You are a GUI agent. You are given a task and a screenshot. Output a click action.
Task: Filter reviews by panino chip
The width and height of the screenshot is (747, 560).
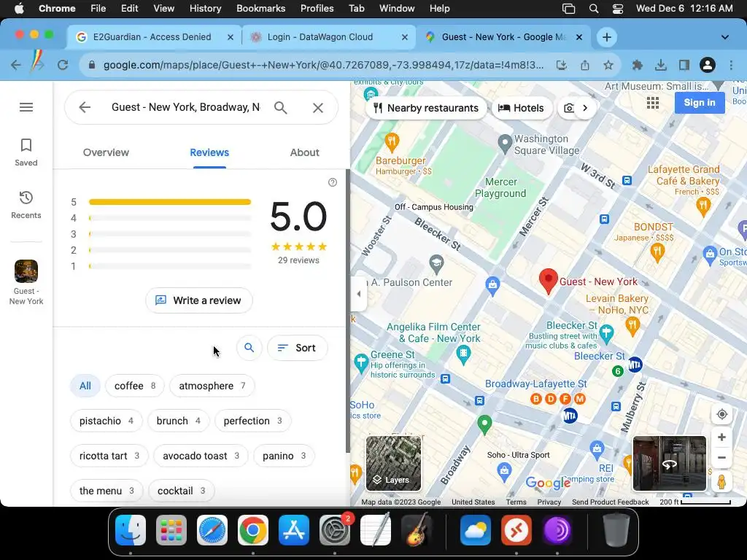click(x=284, y=456)
